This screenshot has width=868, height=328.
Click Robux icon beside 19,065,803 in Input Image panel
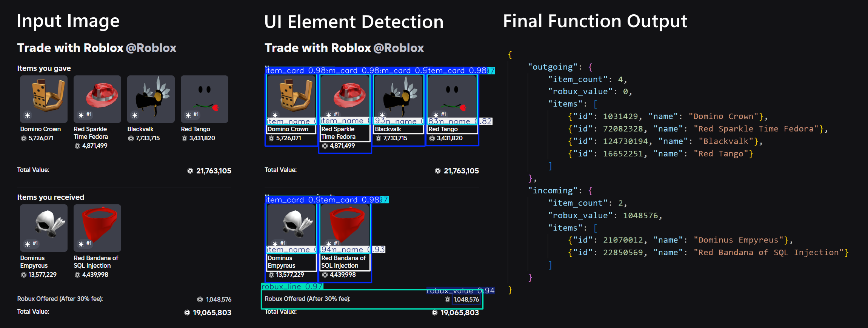pos(187,313)
